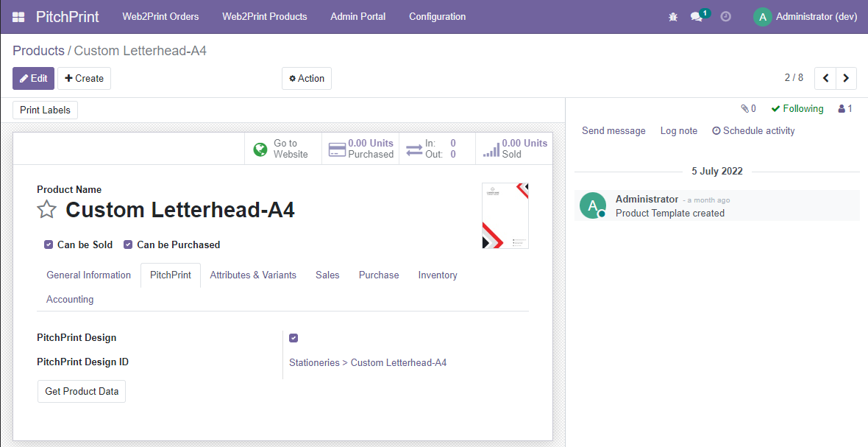The height and width of the screenshot is (447, 868).
Task: Click Administrator avatar in chatter message
Action: click(593, 205)
